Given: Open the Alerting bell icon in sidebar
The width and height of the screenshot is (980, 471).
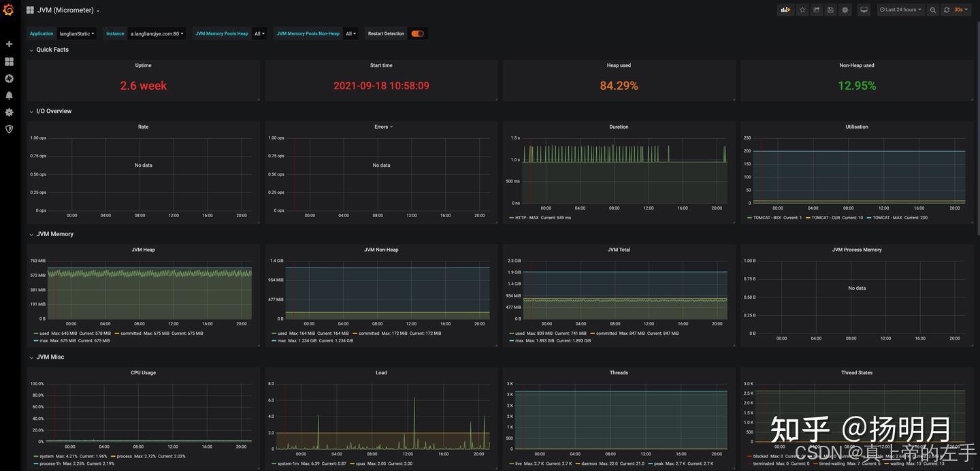Looking at the screenshot, I should click(x=9, y=95).
